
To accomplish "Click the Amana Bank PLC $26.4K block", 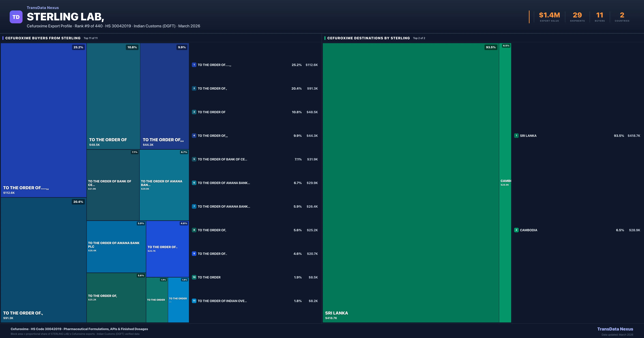I will click(x=116, y=247).
